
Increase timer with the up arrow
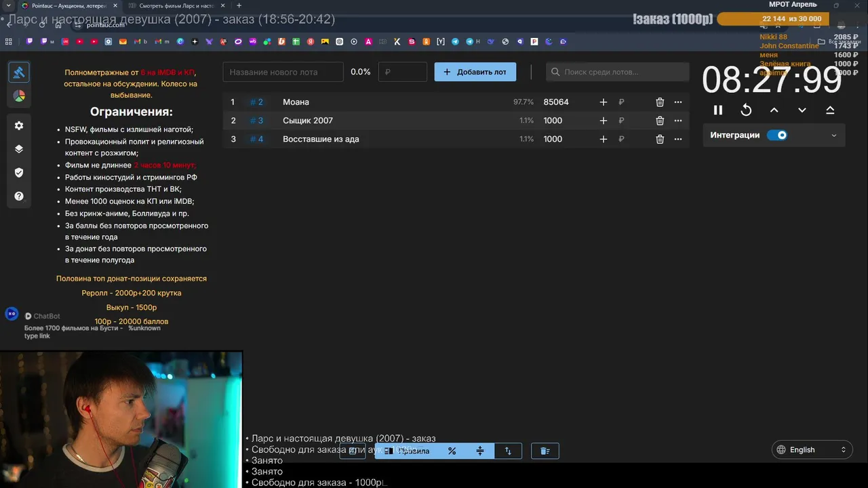[x=774, y=110]
